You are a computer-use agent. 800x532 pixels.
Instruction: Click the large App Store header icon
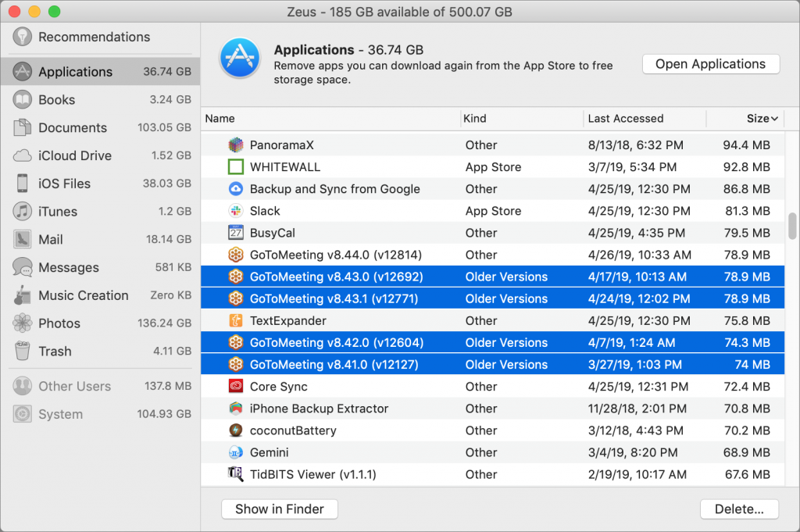[x=239, y=58]
